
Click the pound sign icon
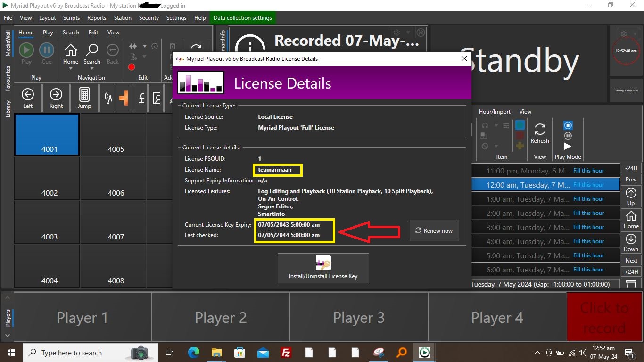click(141, 99)
